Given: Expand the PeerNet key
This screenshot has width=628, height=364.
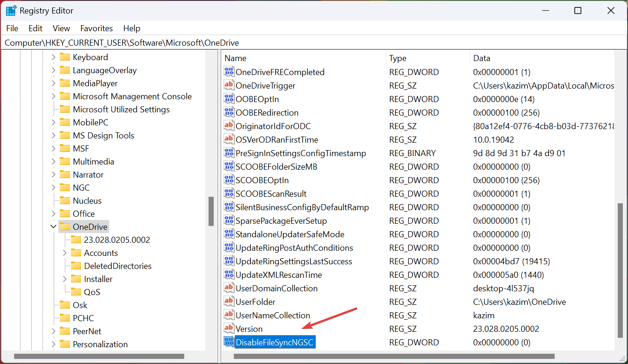Looking at the screenshot, I should (53, 331).
